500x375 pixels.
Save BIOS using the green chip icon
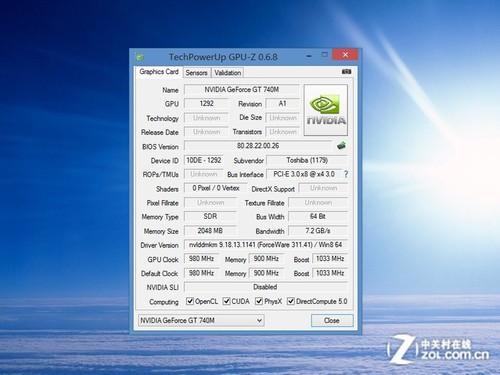click(341, 145)
